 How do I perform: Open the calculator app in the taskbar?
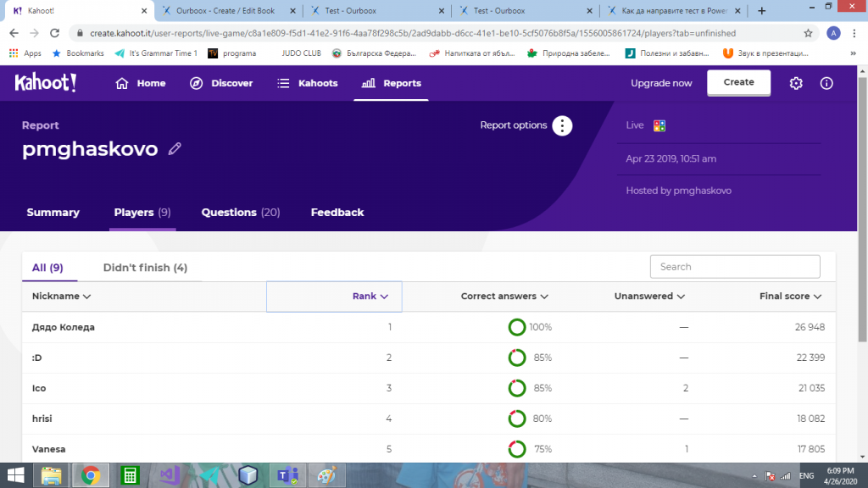tap(130, 475)
